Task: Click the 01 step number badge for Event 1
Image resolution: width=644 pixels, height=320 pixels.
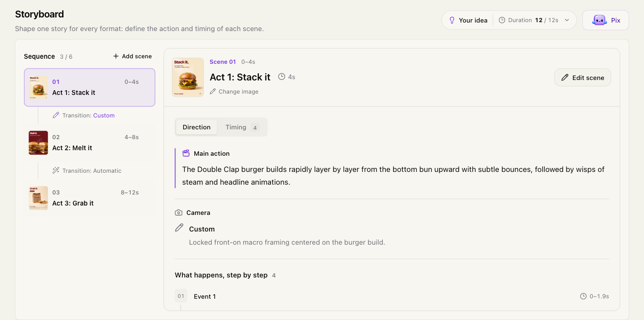Action: [181, 296]
